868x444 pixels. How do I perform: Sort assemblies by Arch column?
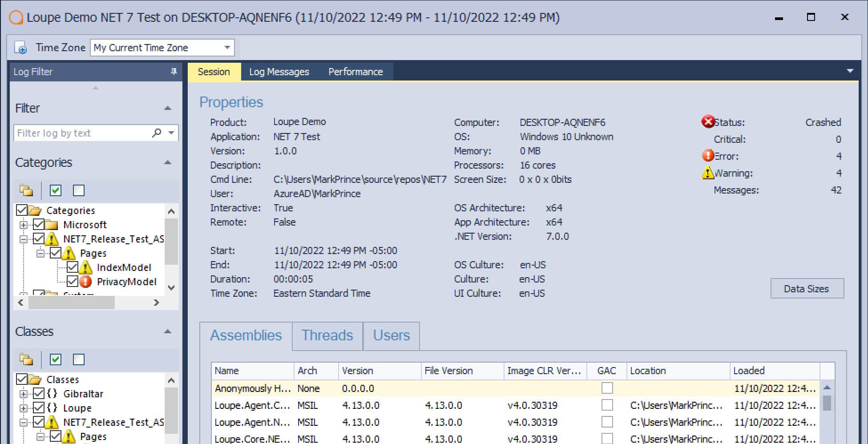click(x=316, y=371)
